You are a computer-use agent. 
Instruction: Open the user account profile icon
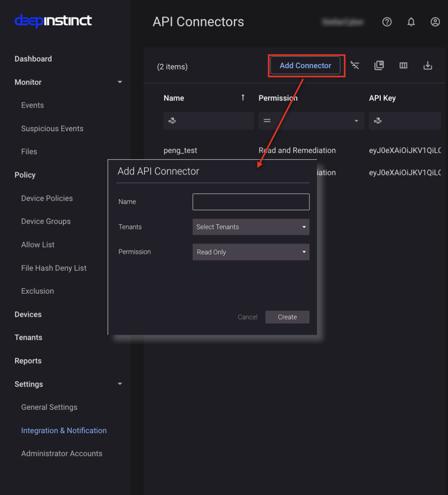[x=435, y=22]
